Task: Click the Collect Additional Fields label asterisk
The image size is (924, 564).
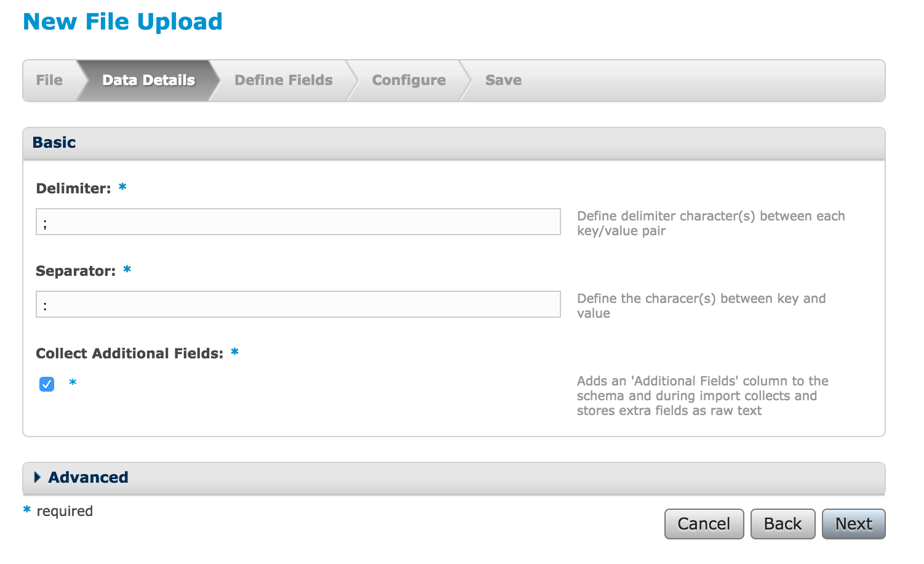Action: (x=234, y=352)
